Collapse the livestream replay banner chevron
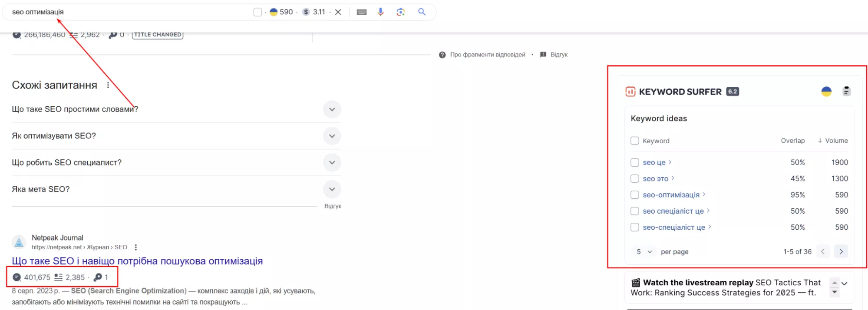This screenshot has width=868, height=310. (845, 284)
